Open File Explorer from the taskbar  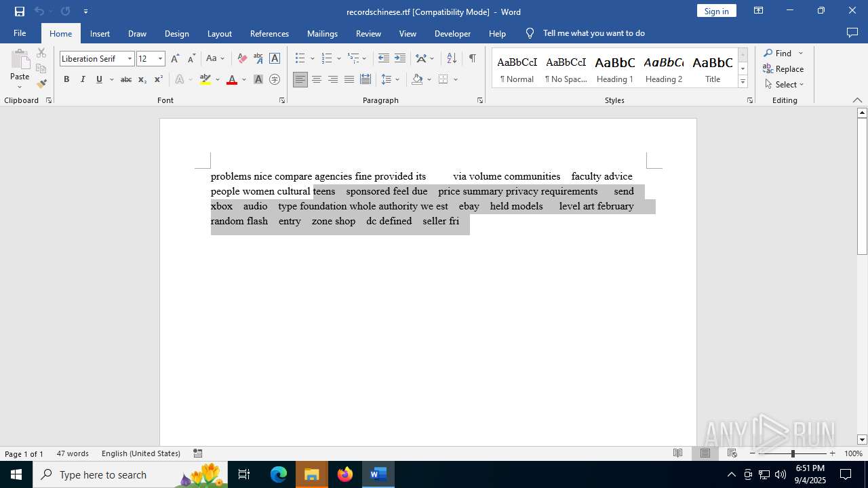tap(312, 474)
